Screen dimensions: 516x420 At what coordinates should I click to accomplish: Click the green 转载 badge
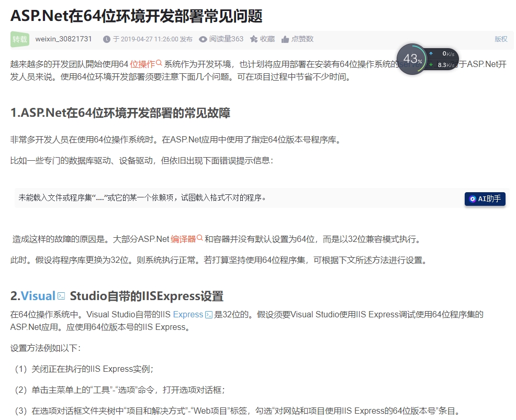click(x=20, y=39)
